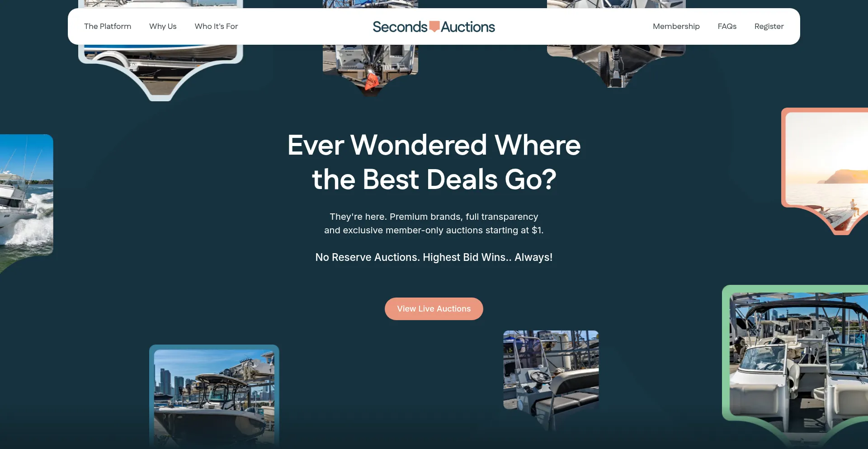Select the center console boat with skyline photo

[214, 396]
